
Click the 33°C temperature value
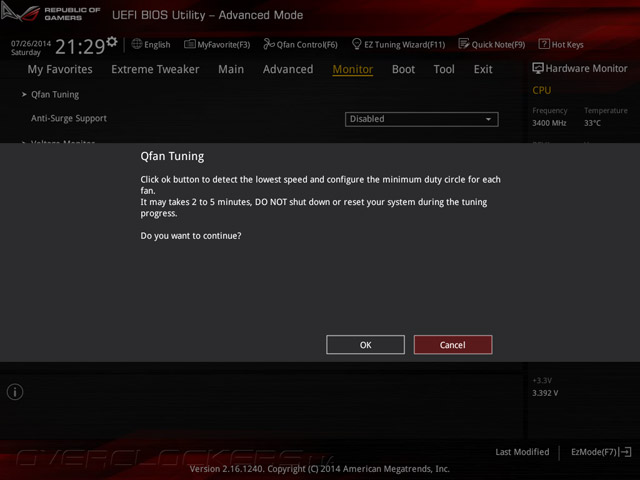[592, 123]
